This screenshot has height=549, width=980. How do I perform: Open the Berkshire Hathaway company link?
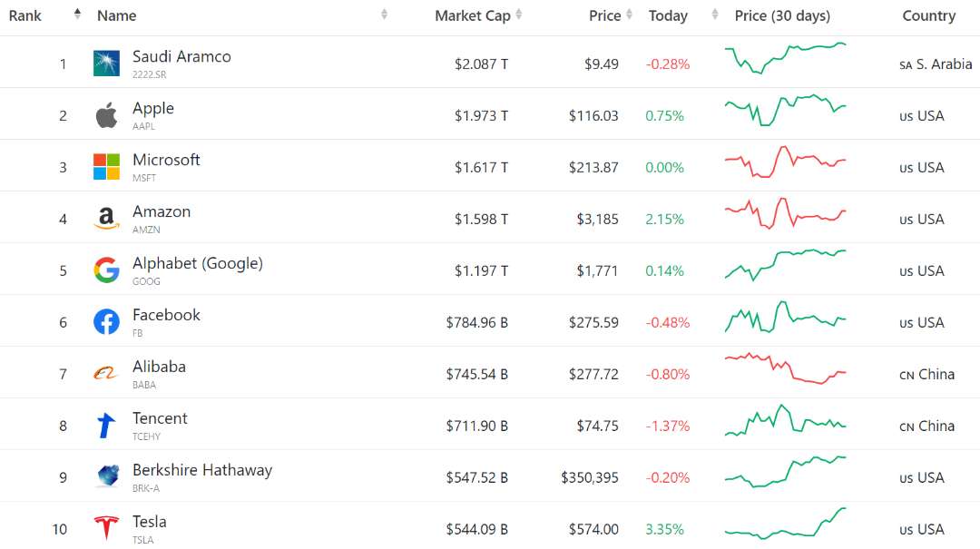pyautogui.click(x=201, y=470)
